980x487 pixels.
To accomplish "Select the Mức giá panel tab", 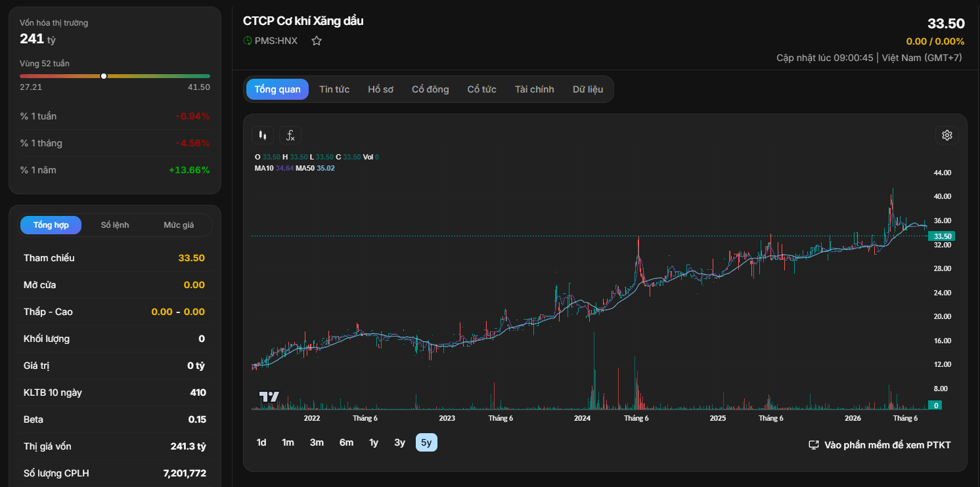I will (179, 225).
